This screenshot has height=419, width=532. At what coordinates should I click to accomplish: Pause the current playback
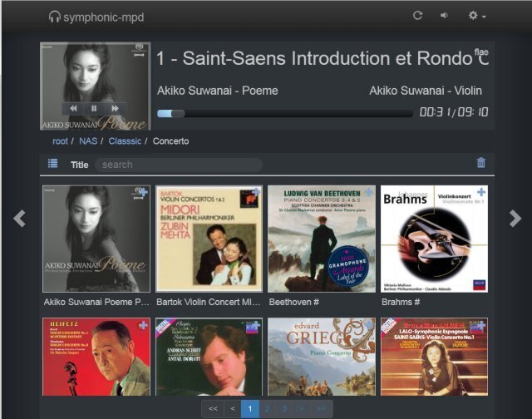coord(94,108)
